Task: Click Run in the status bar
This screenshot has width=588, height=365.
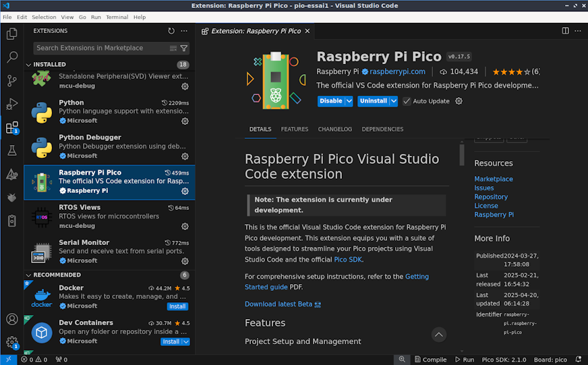Action: pyautogui.click(x=465, y=360)
